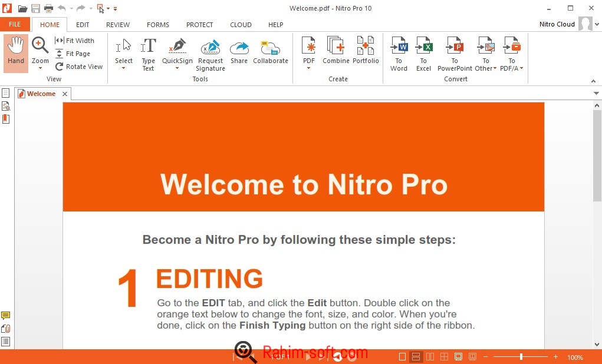Open the Bookmarks pane in sidebar
The width and height of the screenshot is (602, 364).
pyautogui.click(x=5, y=119)
